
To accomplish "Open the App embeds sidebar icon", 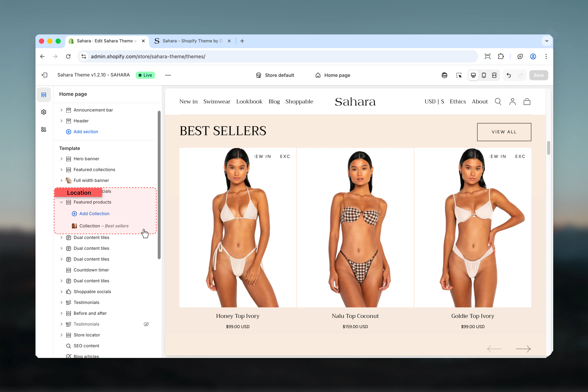I will tap(44, 129).
